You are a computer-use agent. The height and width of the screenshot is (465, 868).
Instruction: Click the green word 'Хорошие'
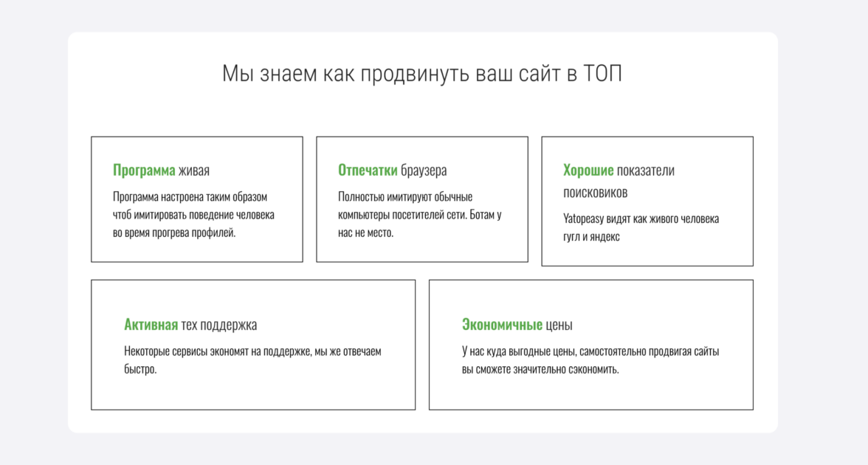point(588,170)
